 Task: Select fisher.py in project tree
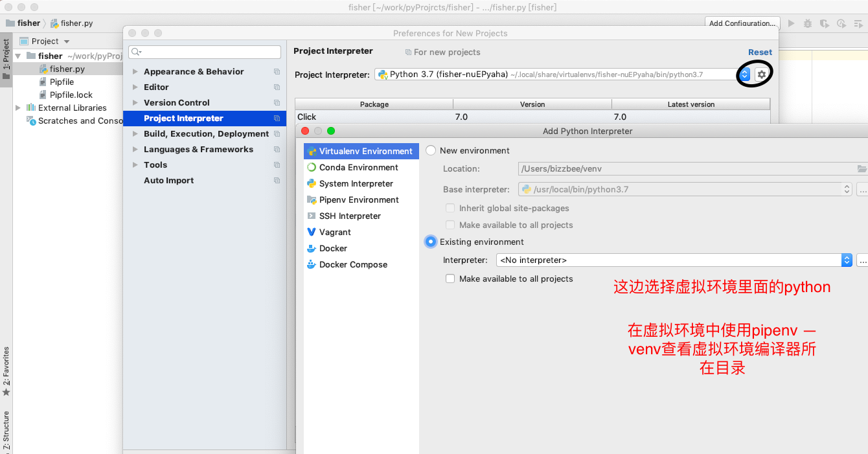click(x=67, y=69)
